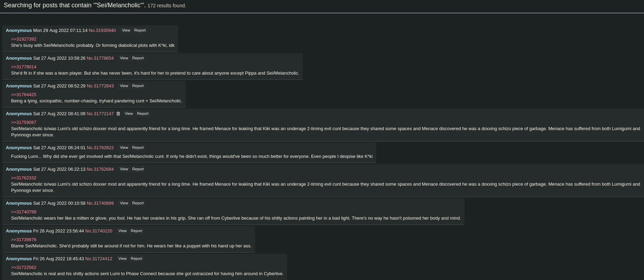Report post No.31930940
Screen dimensions: 644x280
[140, 31]
